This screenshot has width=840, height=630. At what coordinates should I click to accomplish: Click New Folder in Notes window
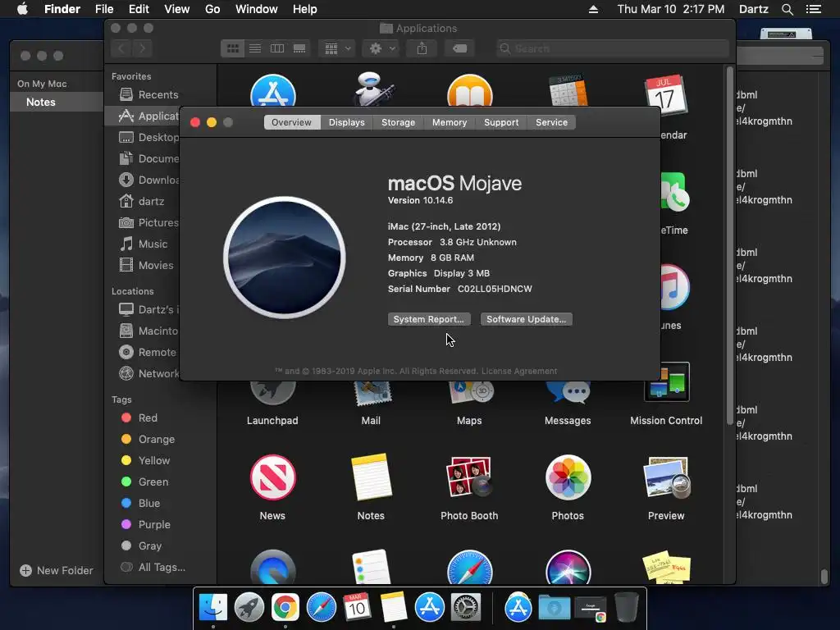coord(57,571)
